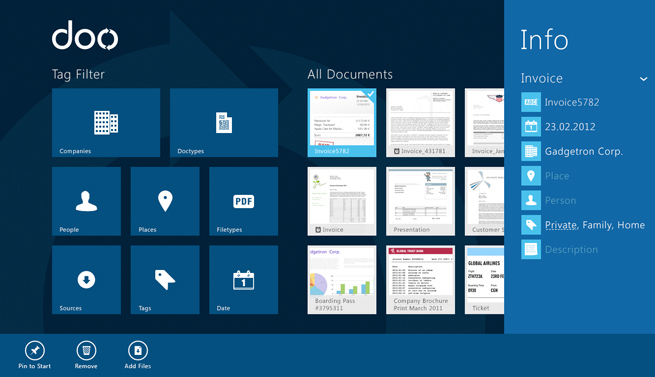Click the Add Files icon
The width and height of the screenshot is (655, 377).
[x=138, y=350]
